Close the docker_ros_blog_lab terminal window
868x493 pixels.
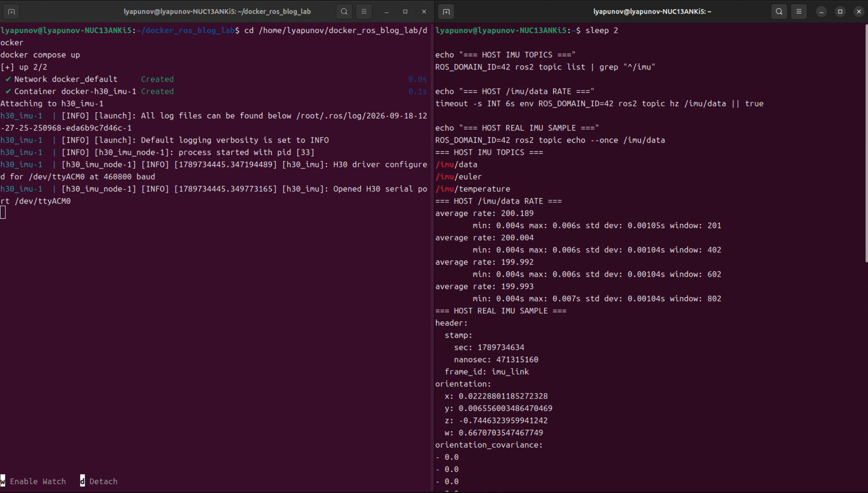pyautogui.click(x=424, y=12)
